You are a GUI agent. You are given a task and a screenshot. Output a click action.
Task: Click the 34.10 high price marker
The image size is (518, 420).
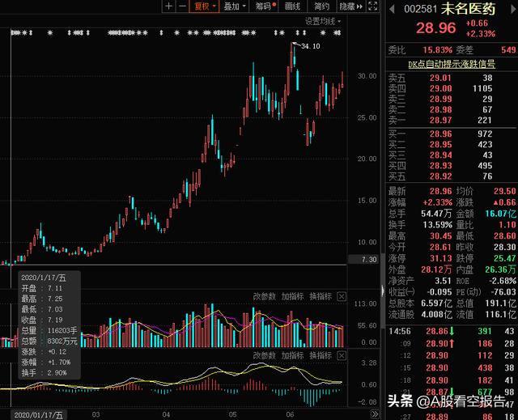point(311,46)
